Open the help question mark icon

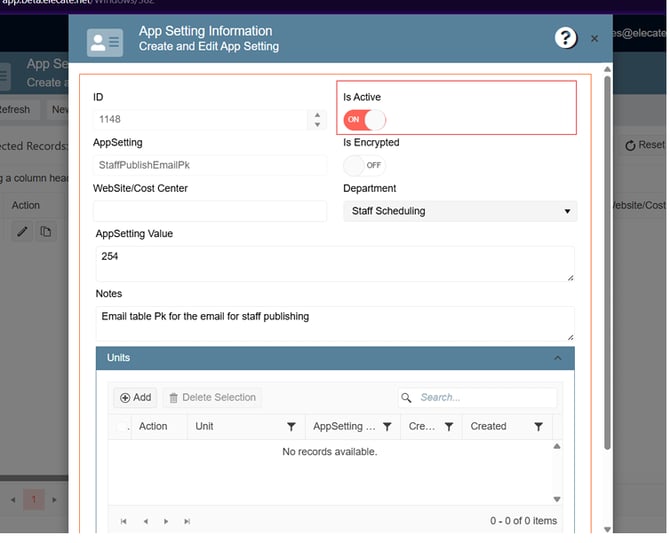565,38
